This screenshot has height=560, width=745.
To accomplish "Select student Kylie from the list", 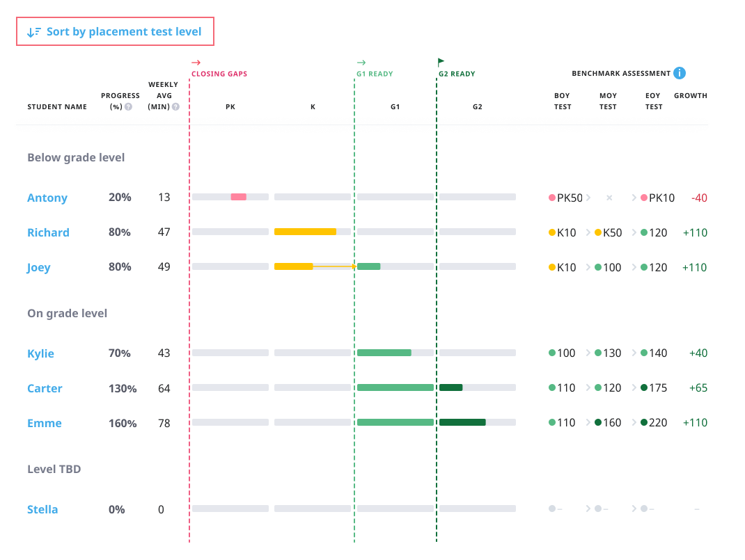I will click(40, 353).
